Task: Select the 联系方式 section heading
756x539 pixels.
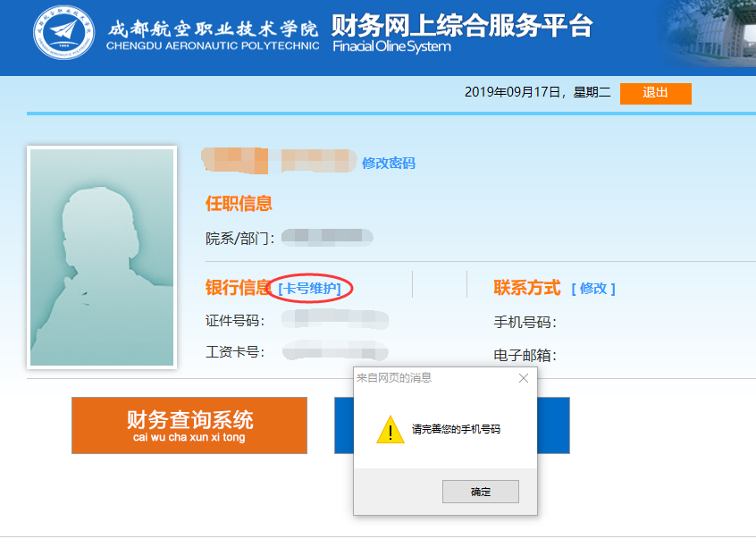Action: (x=527, y=288)
